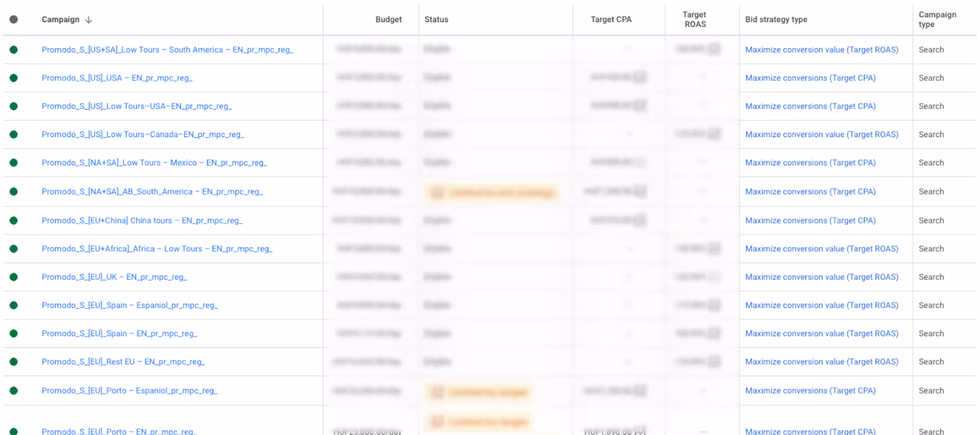Click the sort arrow beside Campaign header
The image size is (980, 435).
coord(89,20)
